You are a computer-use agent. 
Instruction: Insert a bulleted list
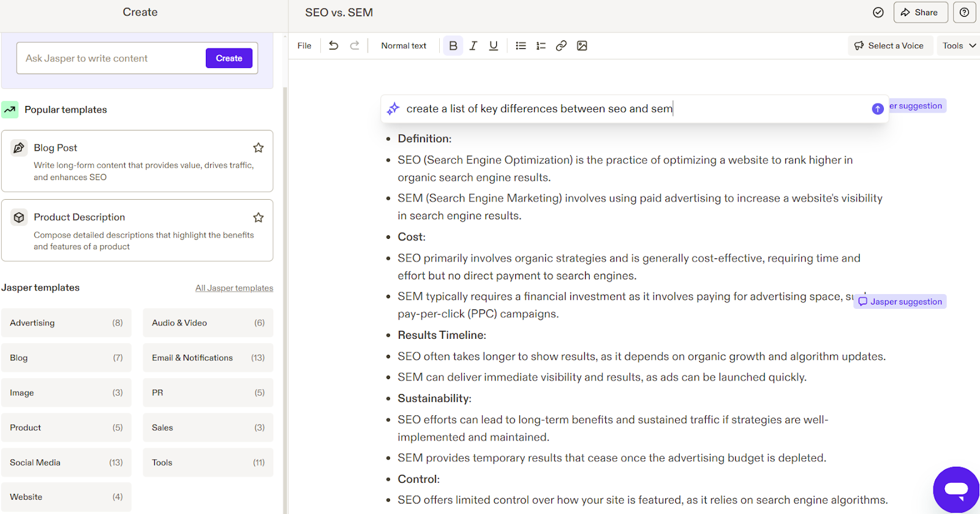click(521, 45)
